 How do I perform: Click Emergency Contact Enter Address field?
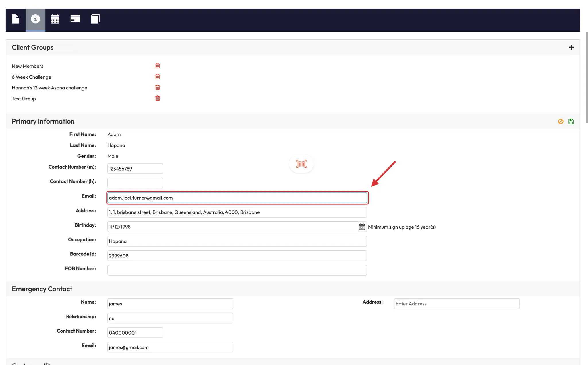tap(457, 304)
